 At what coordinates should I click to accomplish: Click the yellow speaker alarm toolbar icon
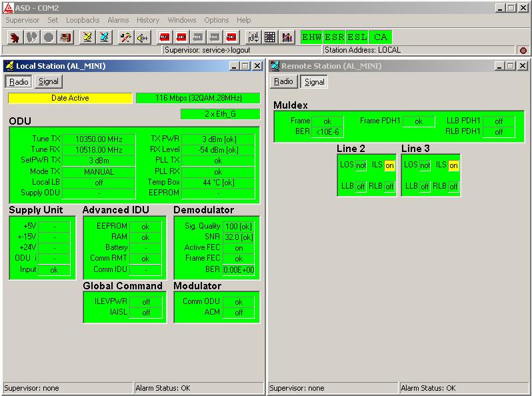[143, 37]
